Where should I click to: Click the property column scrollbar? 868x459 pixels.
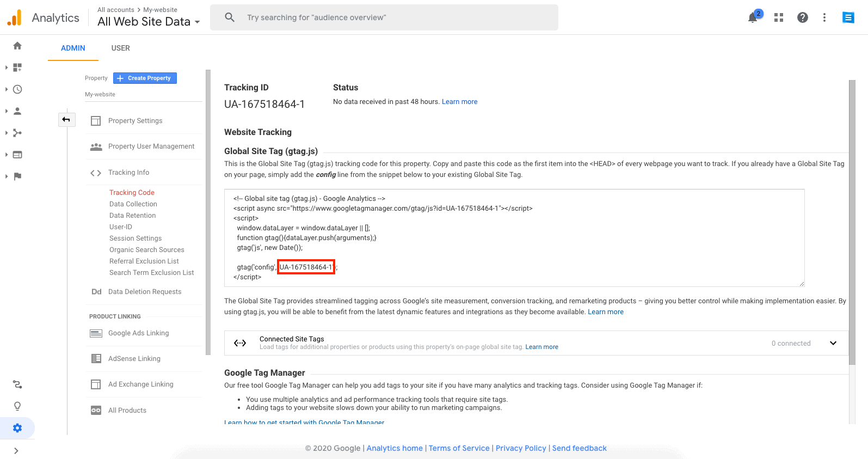pos(208,212)
